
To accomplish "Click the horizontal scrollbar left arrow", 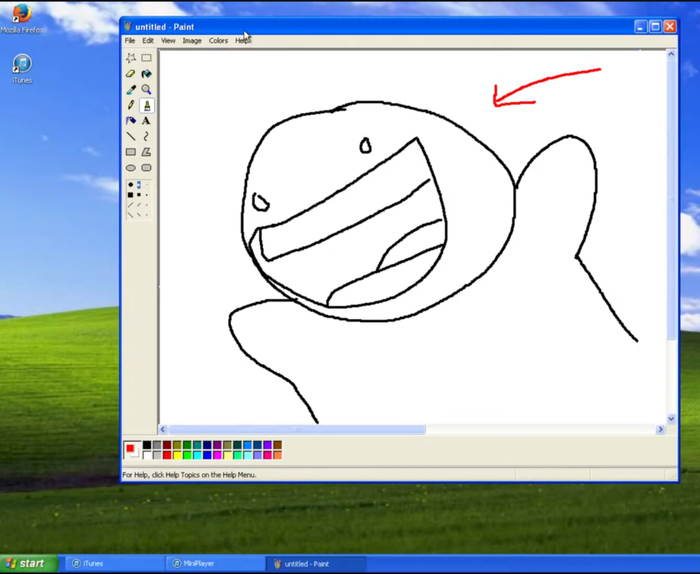I will pos(163,429).
